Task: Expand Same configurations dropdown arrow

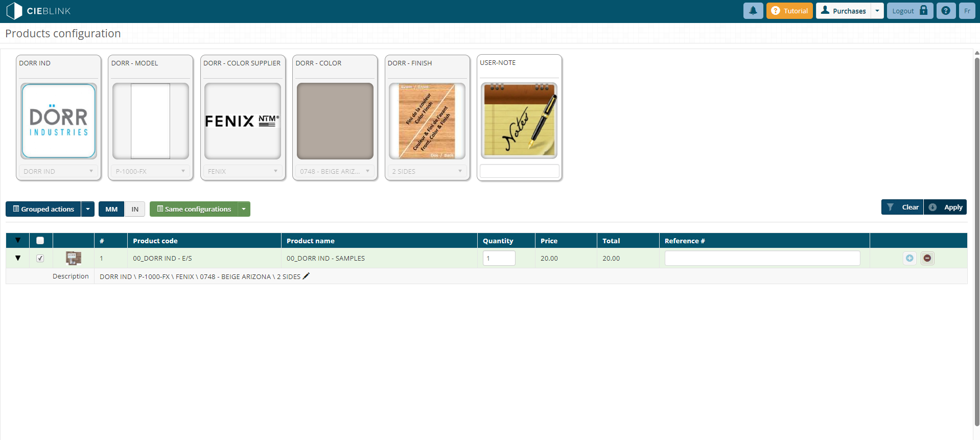Action: point(244,209)
